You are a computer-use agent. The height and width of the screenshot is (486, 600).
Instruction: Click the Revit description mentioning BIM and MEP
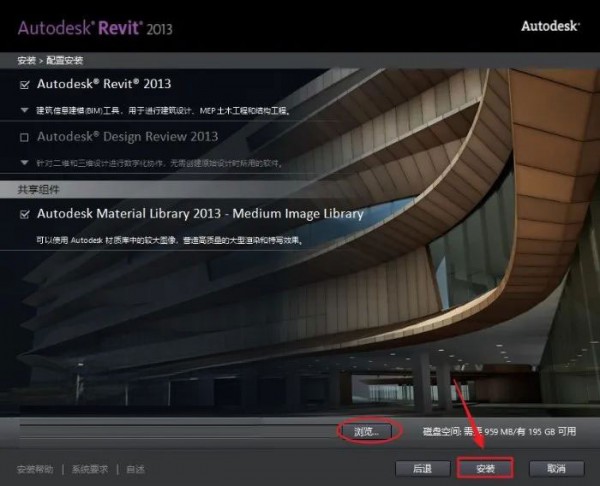tap(164, 111)
